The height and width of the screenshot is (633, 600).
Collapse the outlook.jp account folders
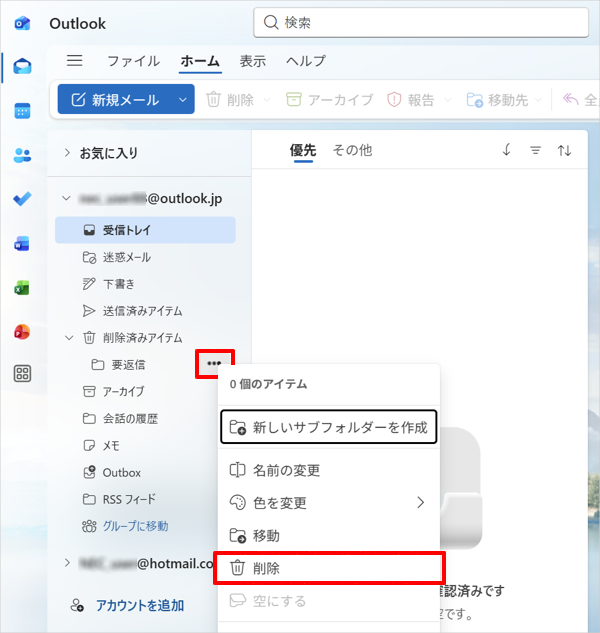tap(66, 198)
